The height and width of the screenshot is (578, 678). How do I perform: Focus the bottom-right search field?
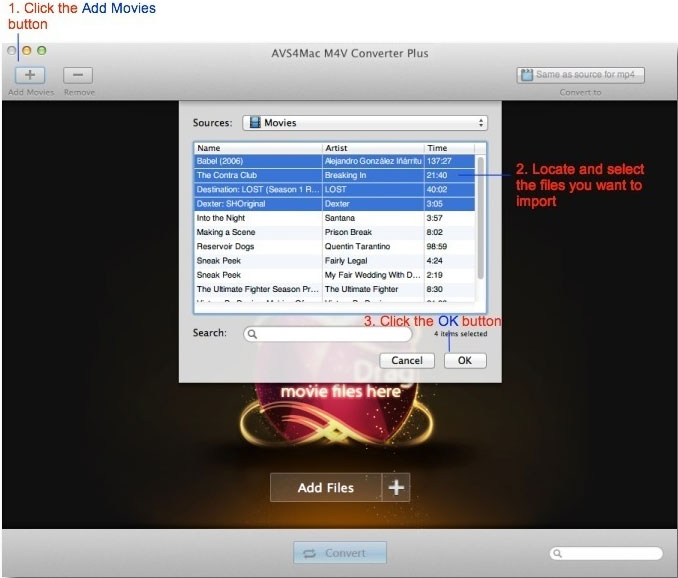click(606, 553)
